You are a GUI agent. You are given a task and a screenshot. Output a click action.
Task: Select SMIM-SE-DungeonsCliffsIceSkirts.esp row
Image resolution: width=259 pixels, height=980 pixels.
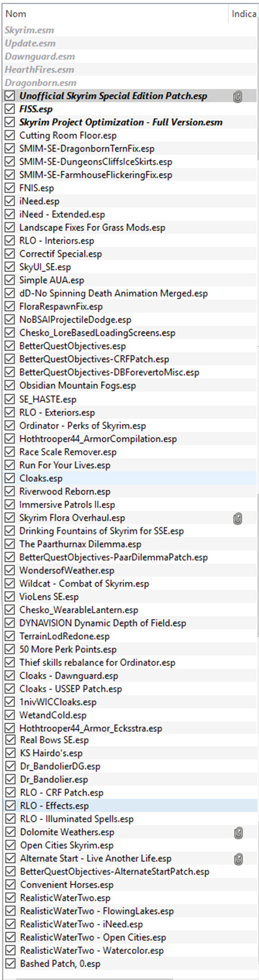pos(96,161)
